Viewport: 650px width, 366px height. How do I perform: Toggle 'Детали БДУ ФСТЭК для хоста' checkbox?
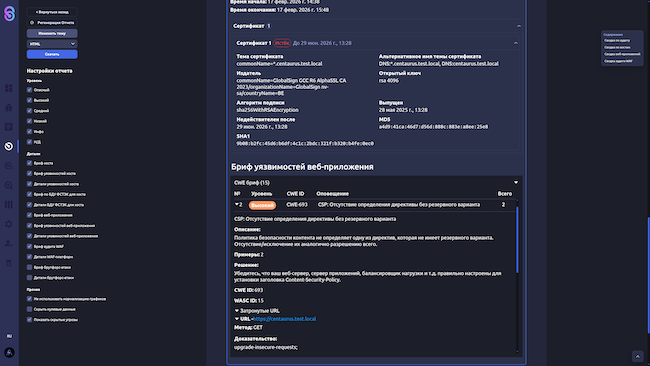click(29, 205)
